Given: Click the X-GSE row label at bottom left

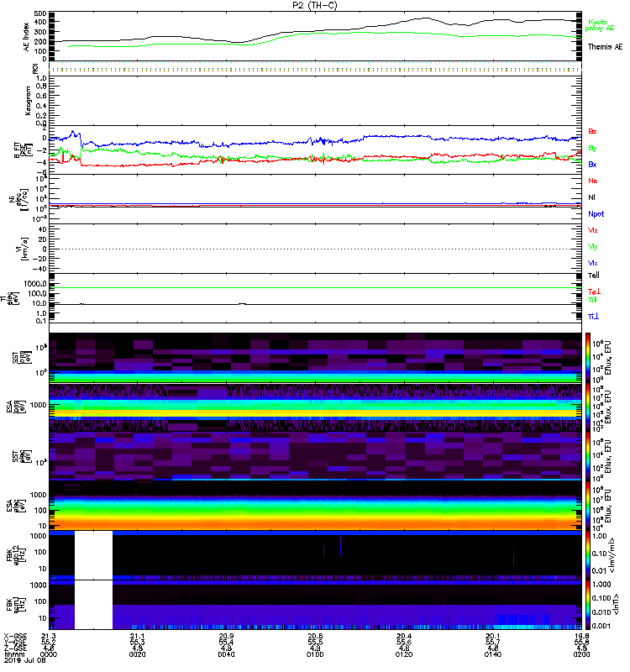Looking at the screenshot, I should coord(15,637).
